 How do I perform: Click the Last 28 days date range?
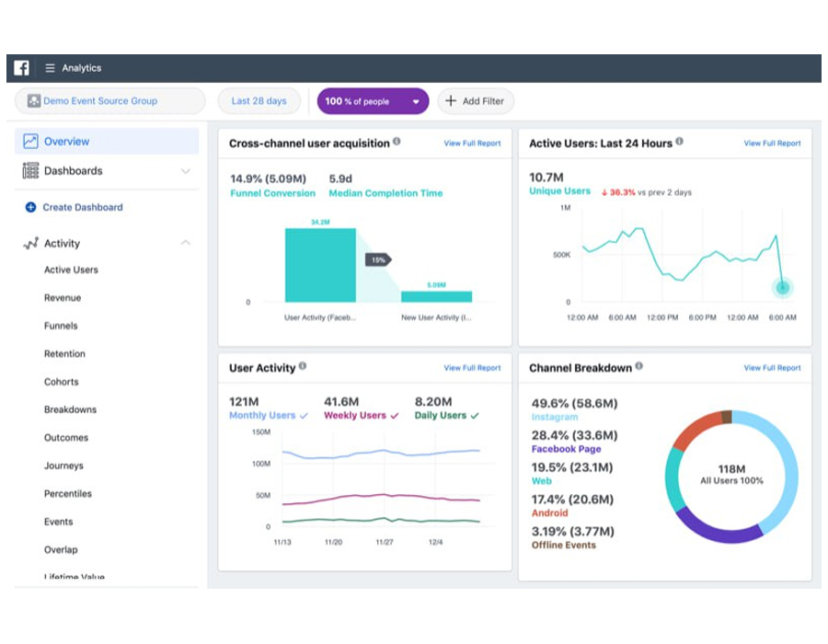(259, 101)
